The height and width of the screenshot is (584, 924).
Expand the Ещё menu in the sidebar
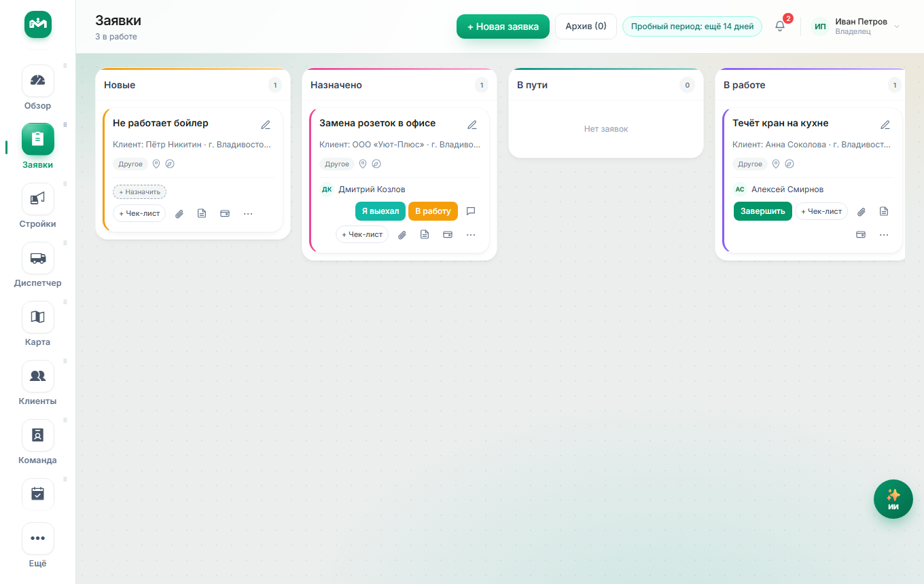pos(38,547)
